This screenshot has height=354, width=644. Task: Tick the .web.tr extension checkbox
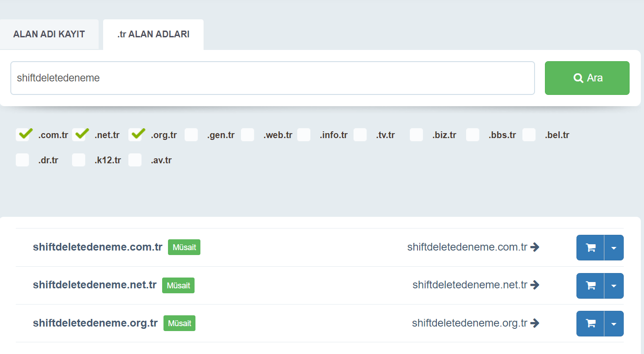(x=248, y=135)
